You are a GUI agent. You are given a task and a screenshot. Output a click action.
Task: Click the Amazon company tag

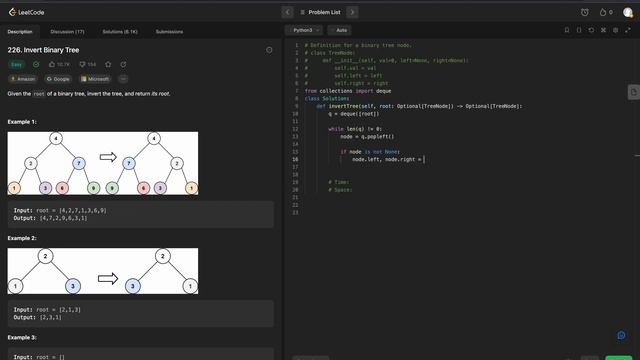(x=23, y=79)
